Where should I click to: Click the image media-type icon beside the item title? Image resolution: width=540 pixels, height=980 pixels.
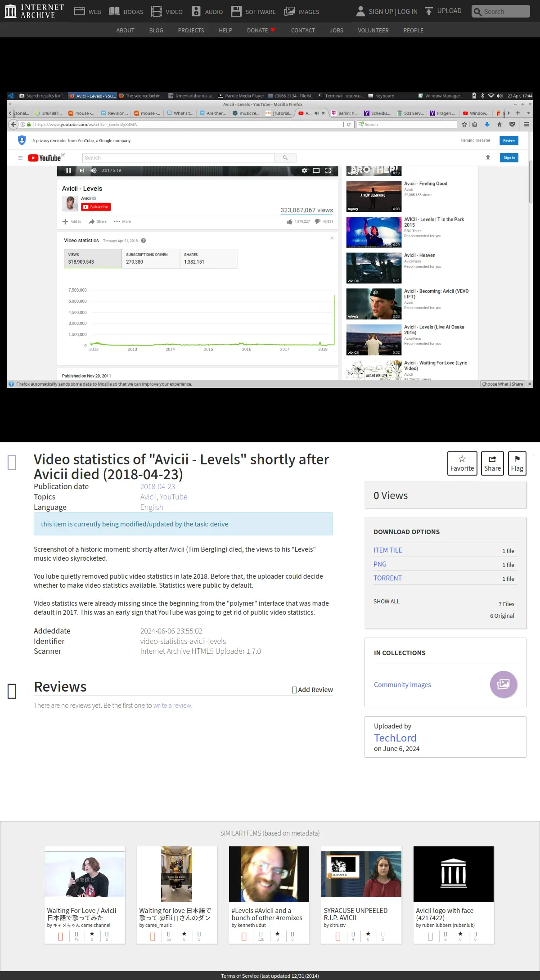pyautogui.click(x=12, y=463)
